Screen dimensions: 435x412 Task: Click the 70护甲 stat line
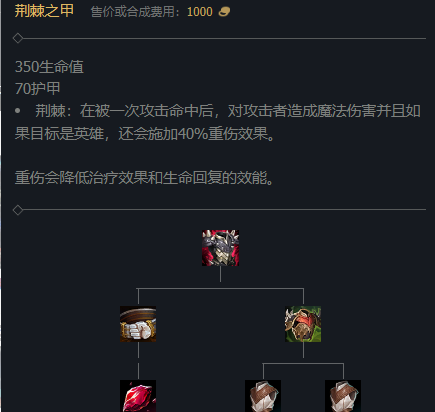(x=38, y=89)
